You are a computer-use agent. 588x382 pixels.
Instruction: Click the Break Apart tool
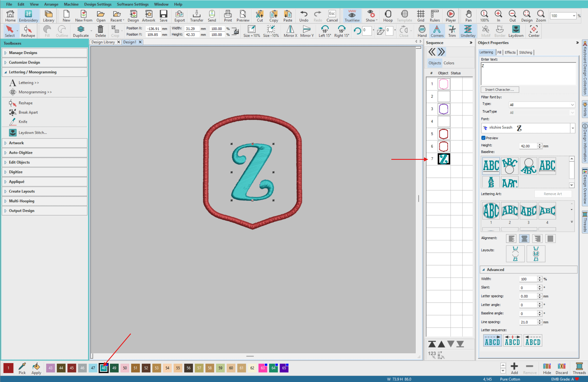click(x=29, y=112)
